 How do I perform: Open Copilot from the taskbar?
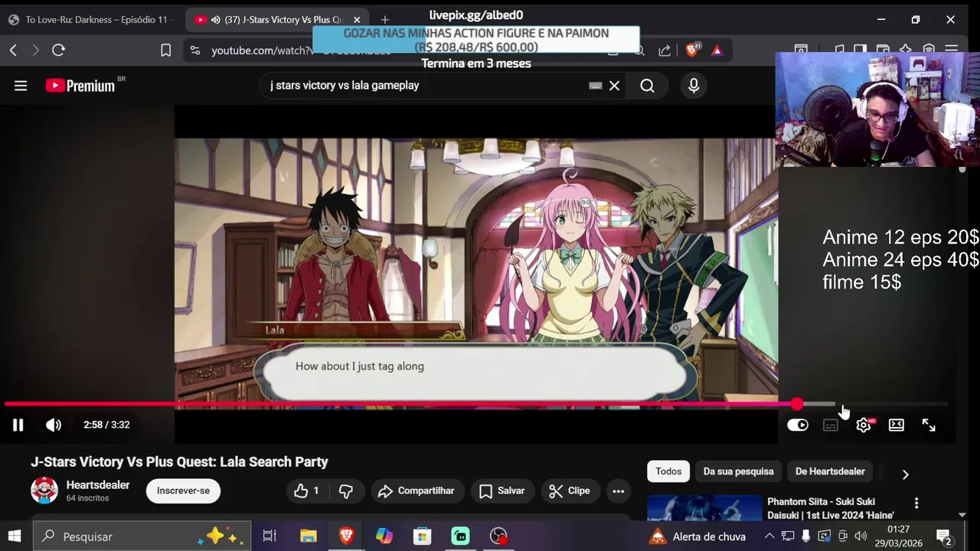click(384, 536)
